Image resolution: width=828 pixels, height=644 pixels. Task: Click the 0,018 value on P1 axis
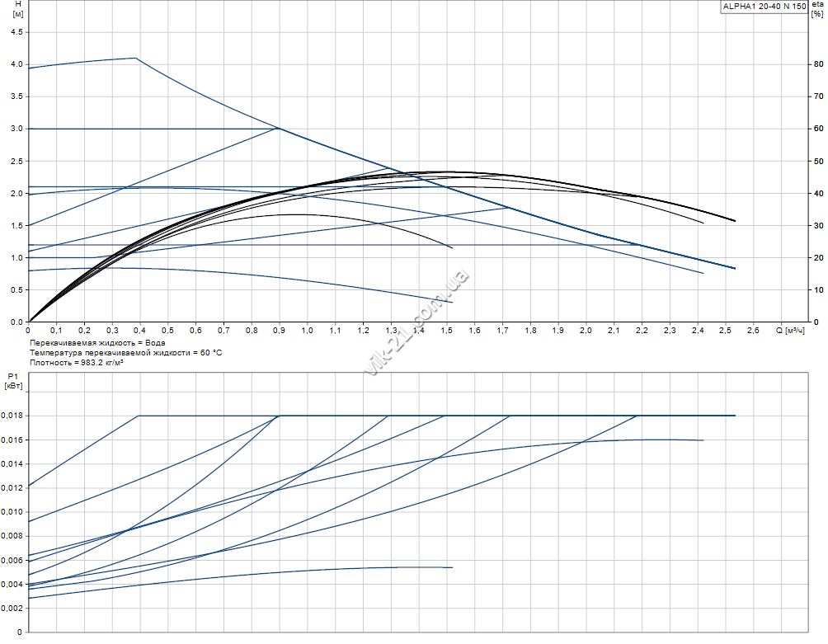[x=12, y=416]
